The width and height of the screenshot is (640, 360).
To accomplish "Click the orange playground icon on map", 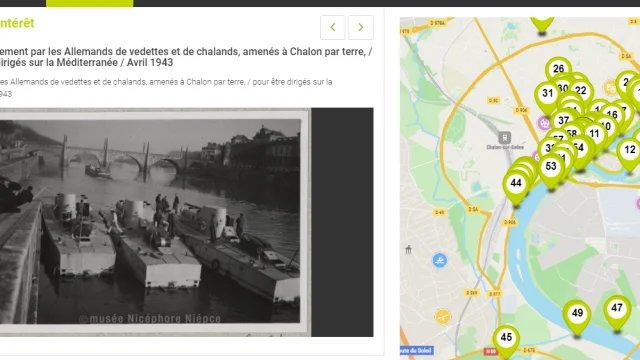I will (x=442, y=316).
